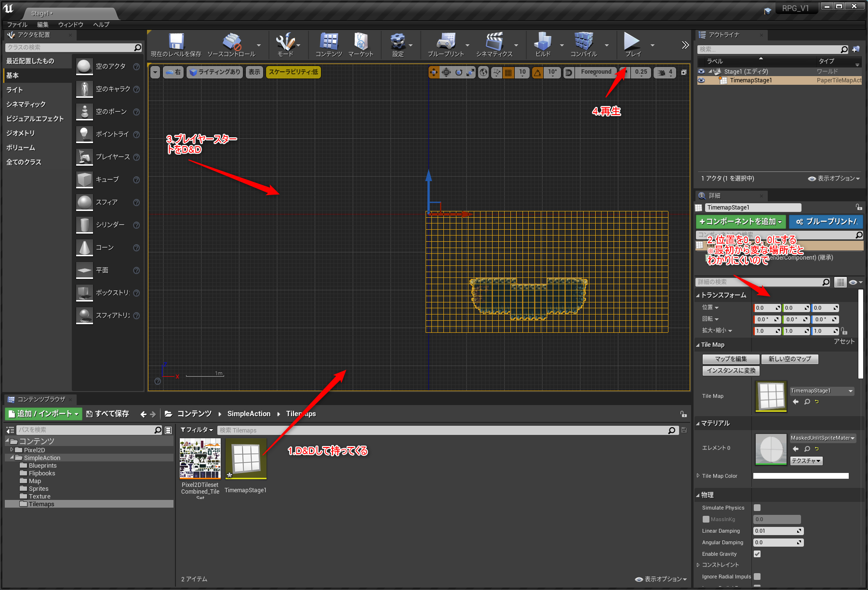Expand the main toolbar overflow chevron
The width and height of the screenshot is (868, 590).
pos(685,45)
